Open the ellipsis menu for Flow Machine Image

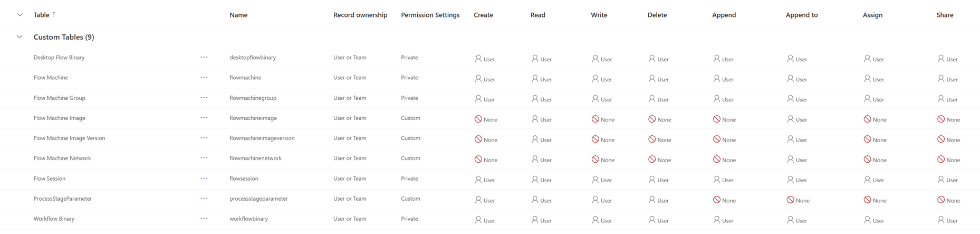[204, 118]
